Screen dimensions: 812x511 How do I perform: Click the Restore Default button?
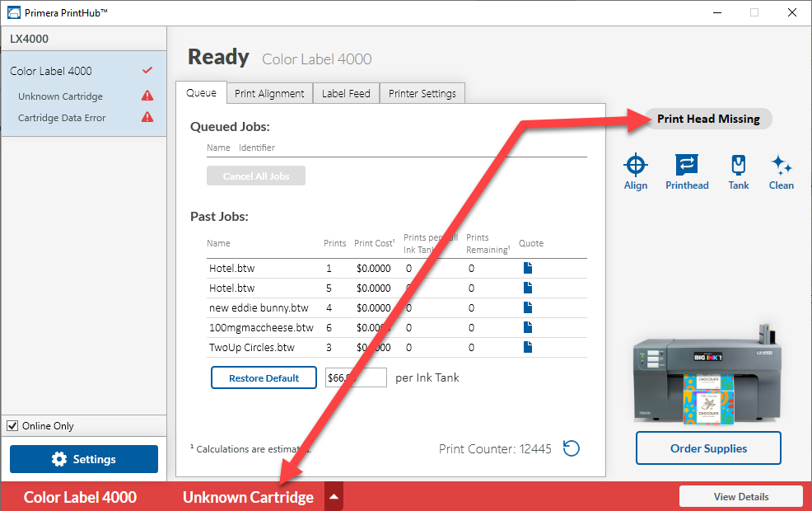[x=264, y=377]
